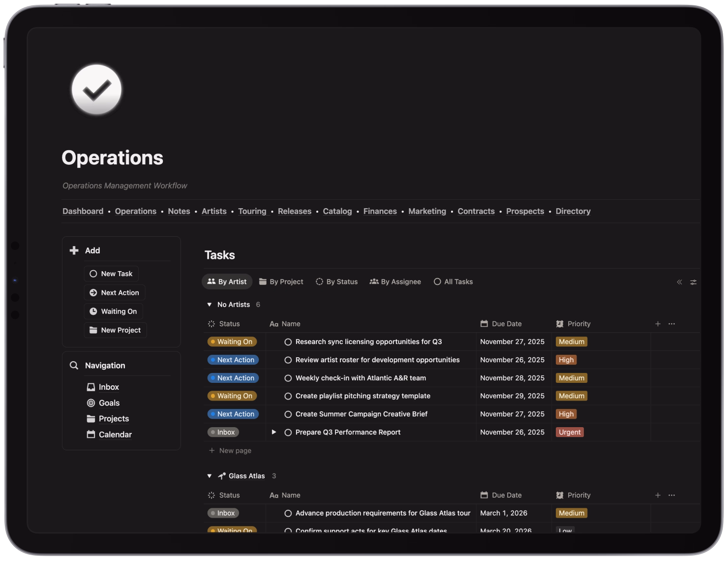
Task: Open the three-dot menu in No Artists table header
Action: [672, 324]
